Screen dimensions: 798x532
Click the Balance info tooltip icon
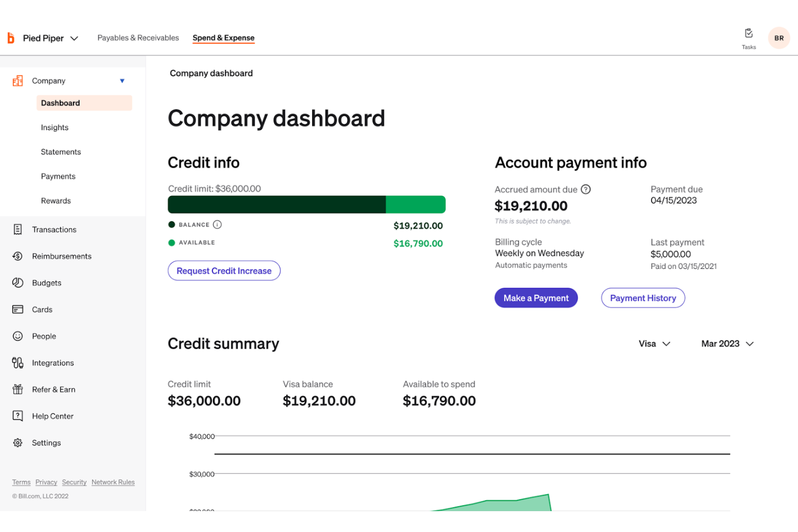[x=218, y=224]
